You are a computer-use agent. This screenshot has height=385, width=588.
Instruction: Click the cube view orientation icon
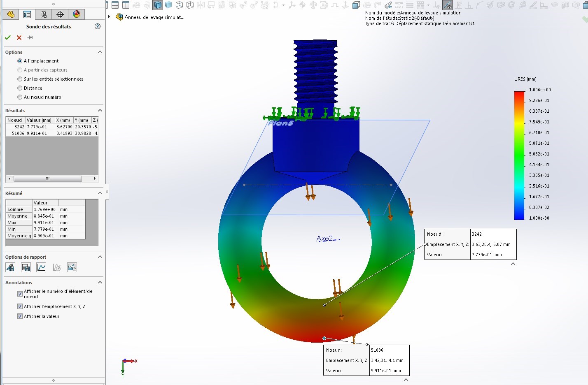[x=356, y=5]
